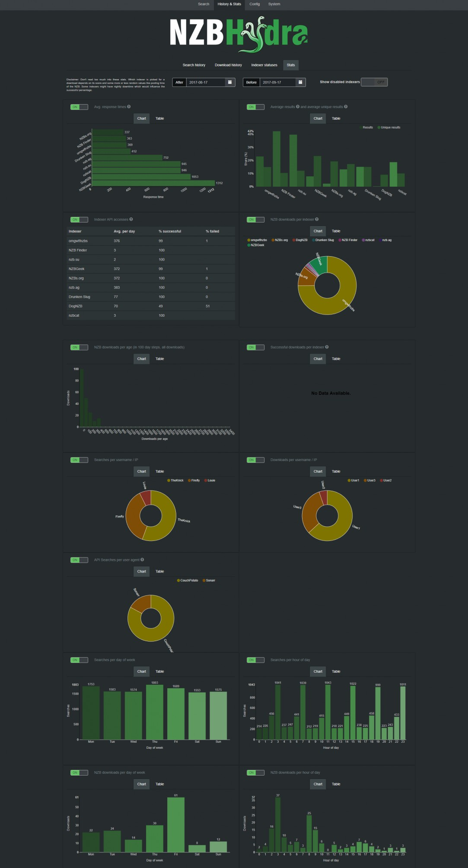Select Table view for Searches per hour of day
The width and height of the screenshot is (468, 868).
336,671
